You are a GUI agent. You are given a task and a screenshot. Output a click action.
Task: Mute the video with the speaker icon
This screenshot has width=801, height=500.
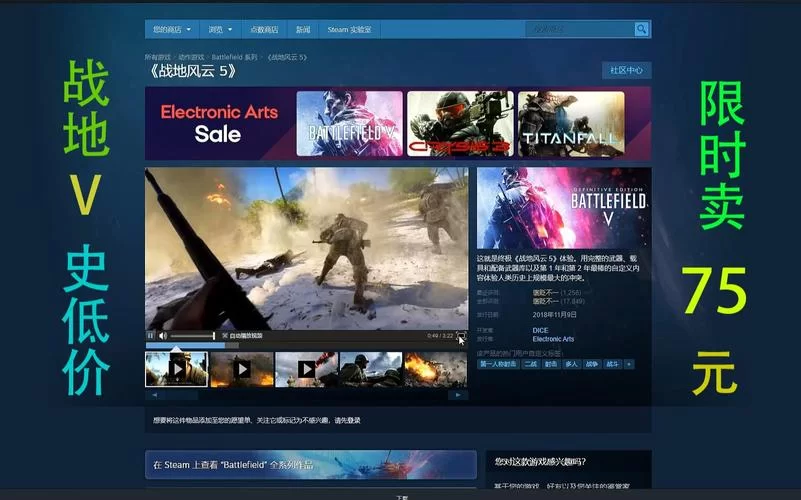pyautogui.click(x=163, y=336)
